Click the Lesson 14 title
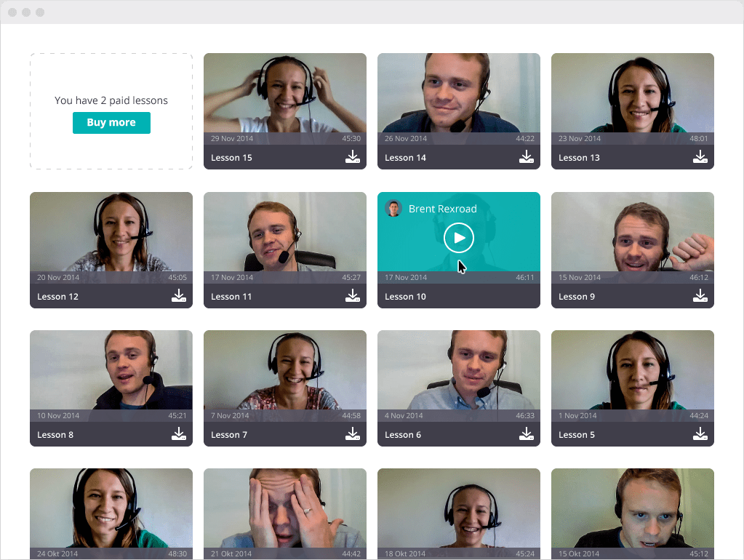 pos(405,158)
